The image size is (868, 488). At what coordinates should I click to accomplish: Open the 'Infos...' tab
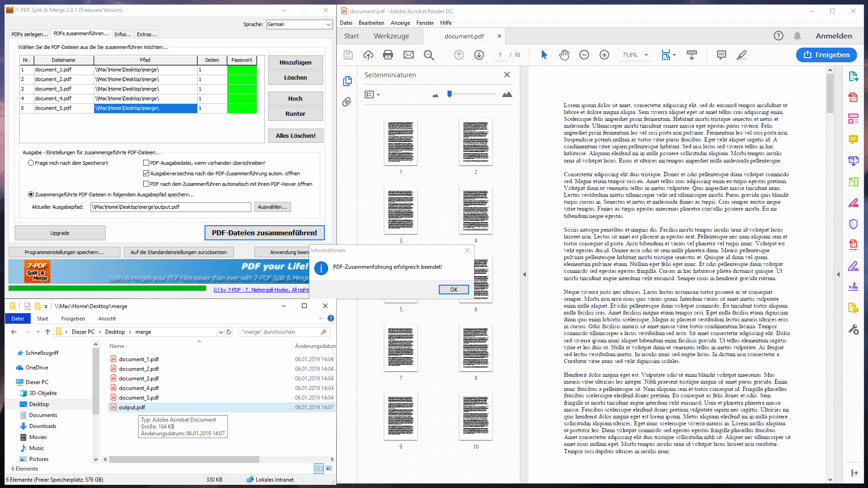point(123,34)
